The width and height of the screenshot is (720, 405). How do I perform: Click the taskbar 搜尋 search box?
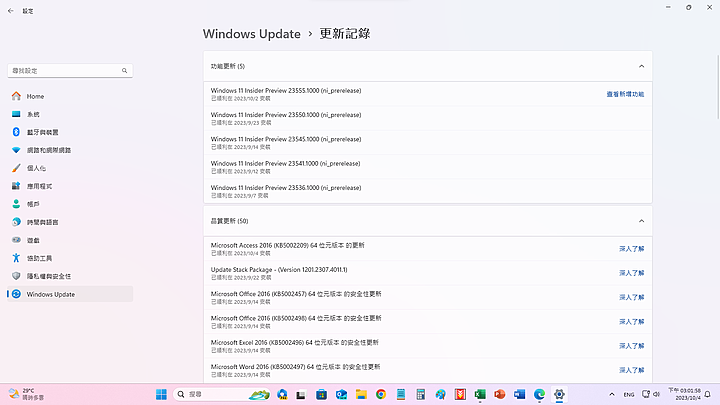222,394
